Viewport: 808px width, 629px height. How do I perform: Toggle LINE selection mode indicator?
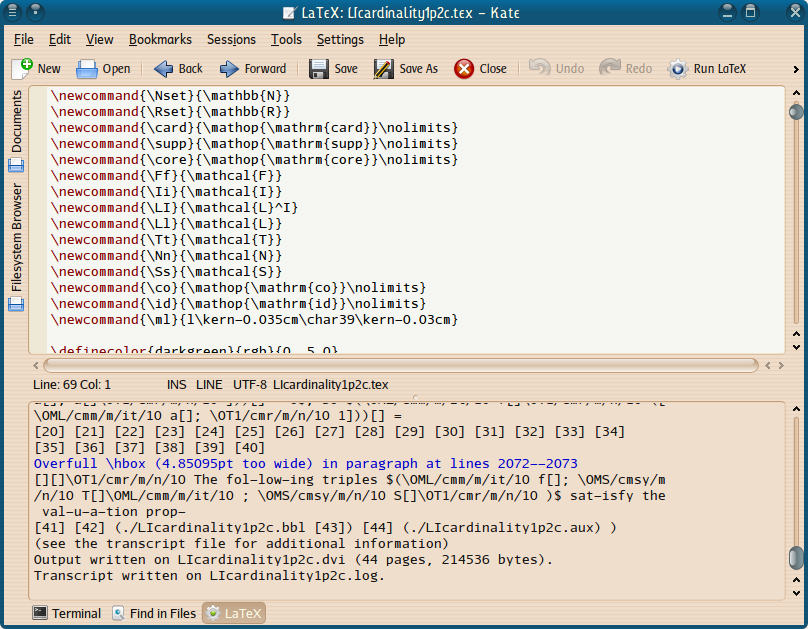(x=209, y=385)
